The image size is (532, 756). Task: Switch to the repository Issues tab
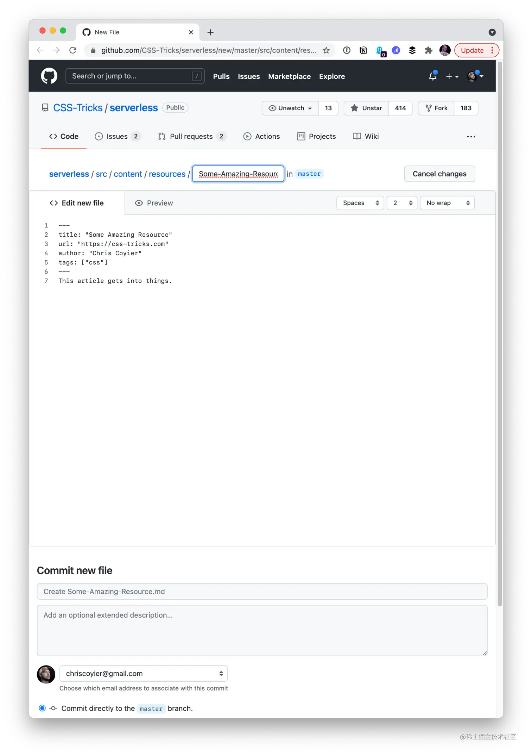click(x=118, y=137)
